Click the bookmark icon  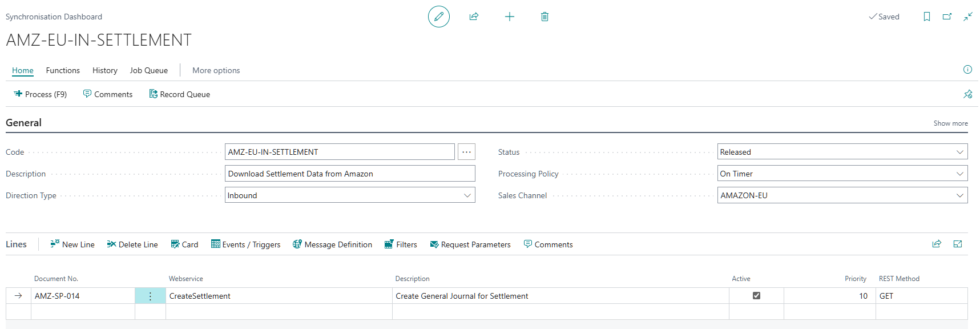927,17
